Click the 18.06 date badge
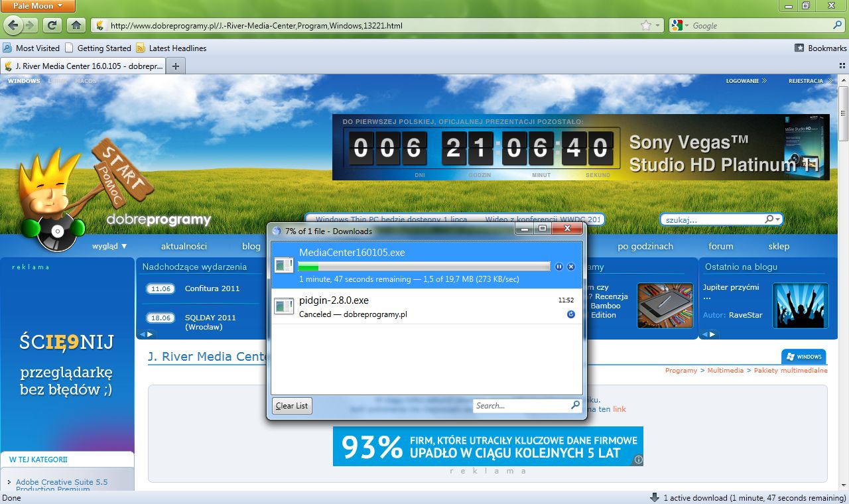 coord(161,318)
